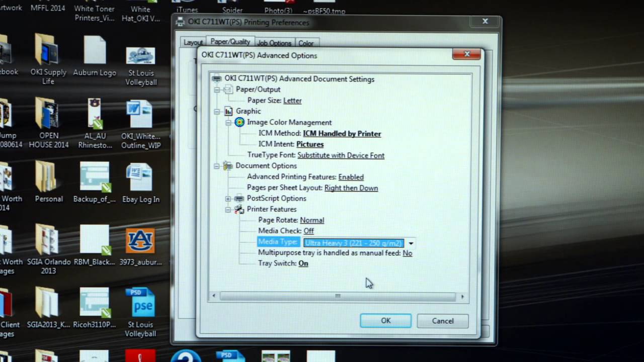644x362 pixels.
Task: Expand the PostScript Options node
Action: (228, 199)
